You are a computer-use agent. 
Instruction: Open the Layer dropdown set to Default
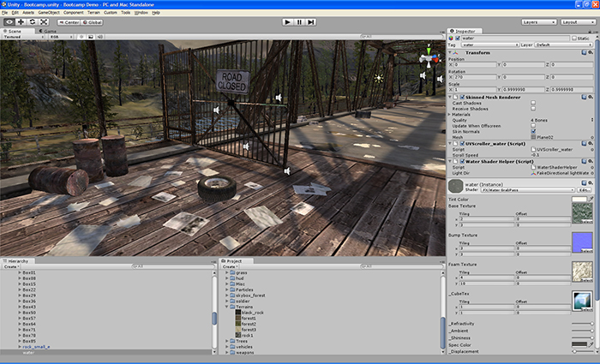tap(563, 45)
